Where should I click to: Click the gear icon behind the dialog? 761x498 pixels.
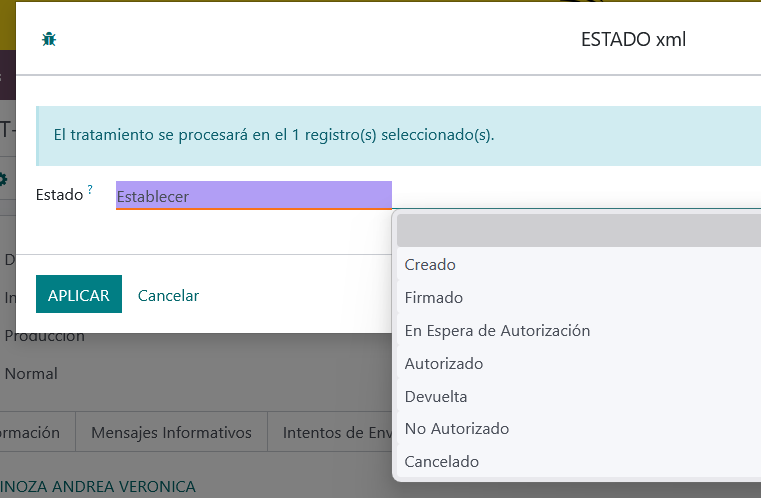(x=3, y=179)
